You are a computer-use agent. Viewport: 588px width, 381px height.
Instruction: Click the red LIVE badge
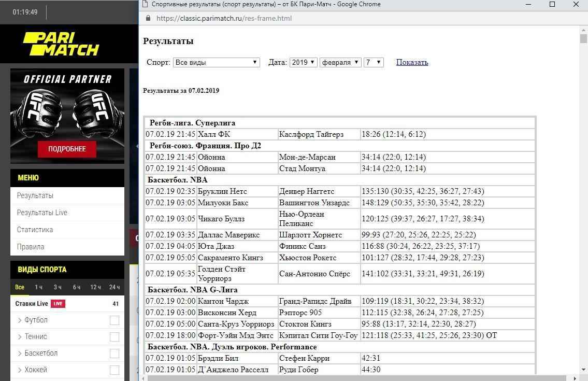coord(58,304)
